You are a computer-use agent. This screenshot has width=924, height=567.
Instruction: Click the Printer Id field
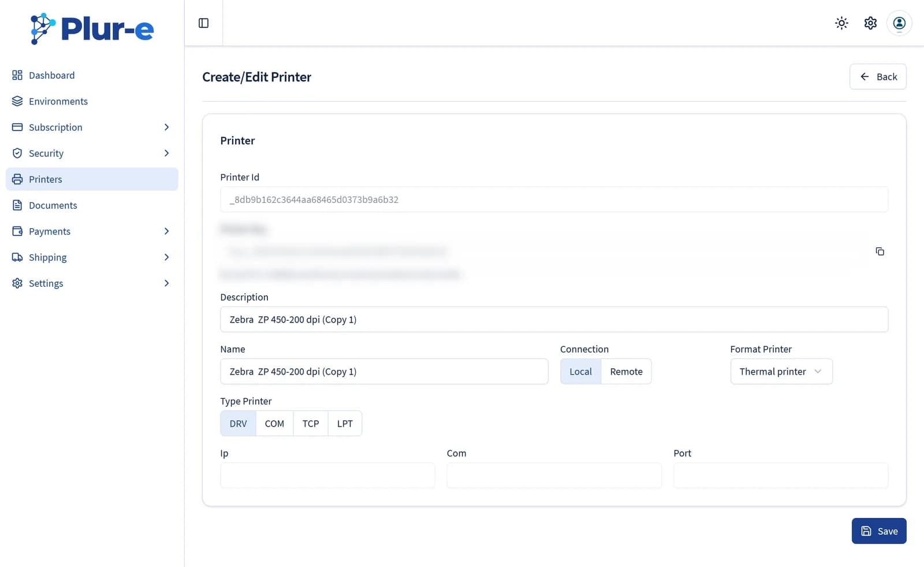tap(554, 199)
